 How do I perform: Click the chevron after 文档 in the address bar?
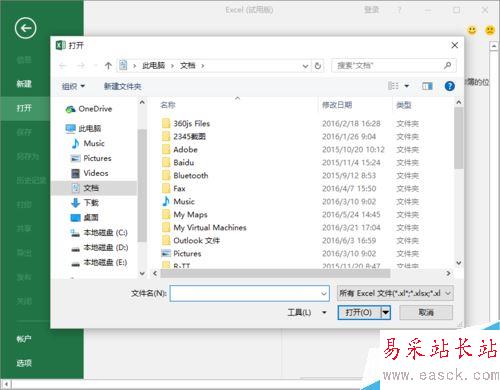point(202,66)
